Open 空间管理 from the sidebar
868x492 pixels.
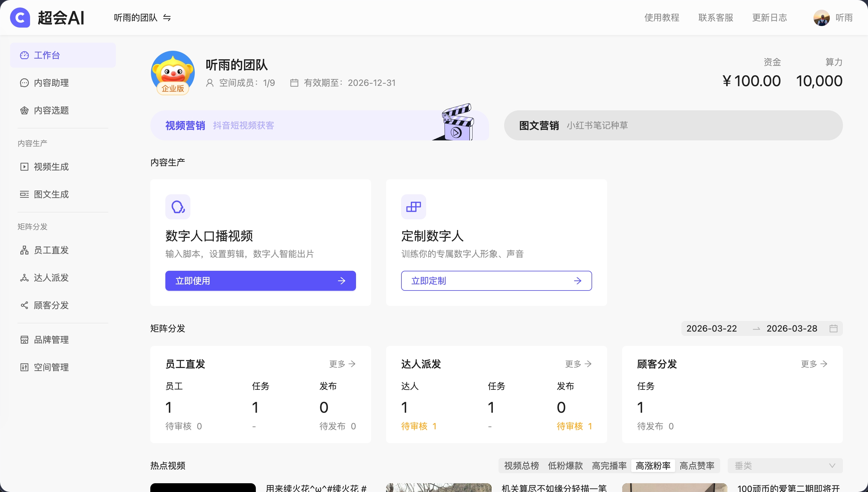pyautogui.click(x=51, y=367)
